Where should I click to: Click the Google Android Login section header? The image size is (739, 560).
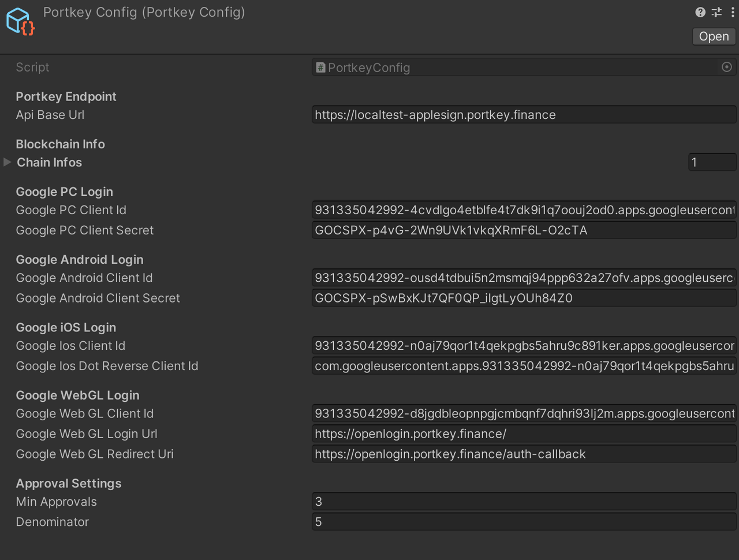(80, 259)
